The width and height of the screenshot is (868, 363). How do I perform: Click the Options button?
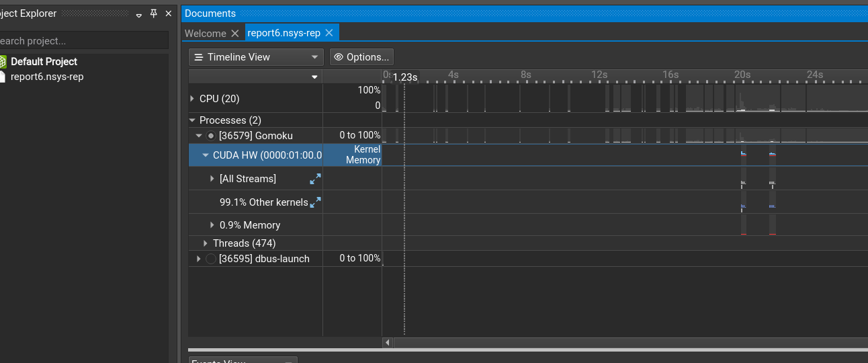click(x=361, y=57)
